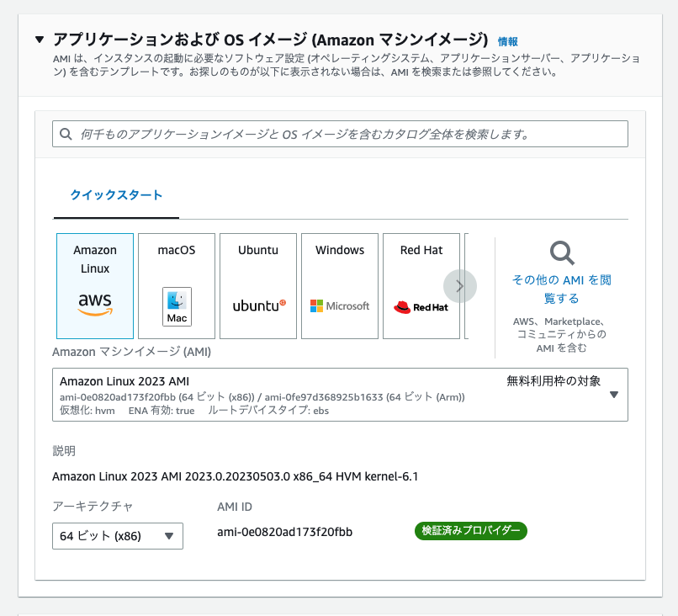Click the 検証済みプロバイダー badge
The image size is (678, 616).
coord(471,531)
